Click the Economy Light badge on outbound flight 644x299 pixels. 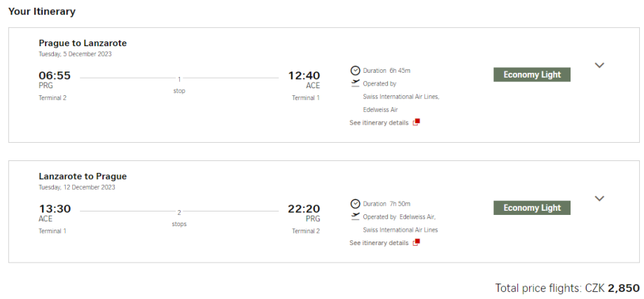click(532, 75)
